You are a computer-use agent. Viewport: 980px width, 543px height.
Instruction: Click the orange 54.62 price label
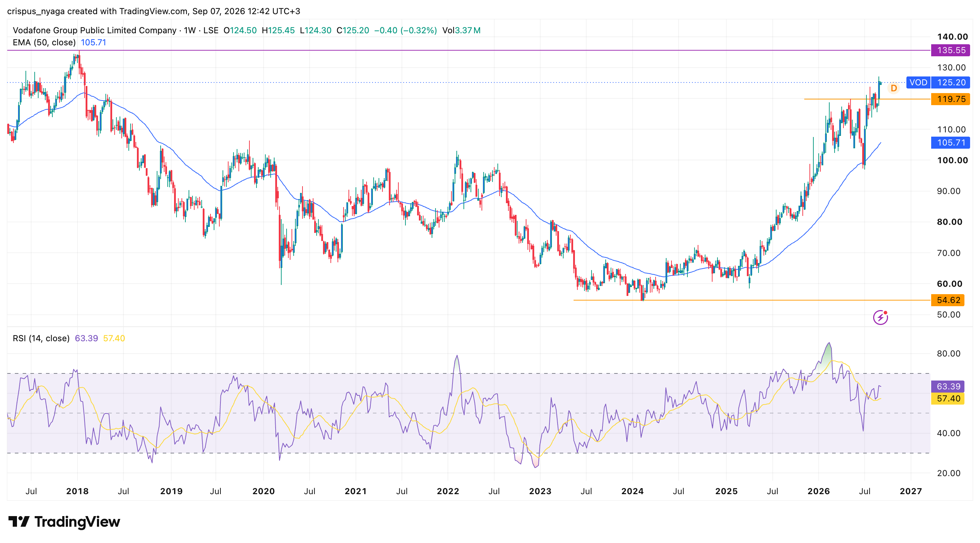948,300
